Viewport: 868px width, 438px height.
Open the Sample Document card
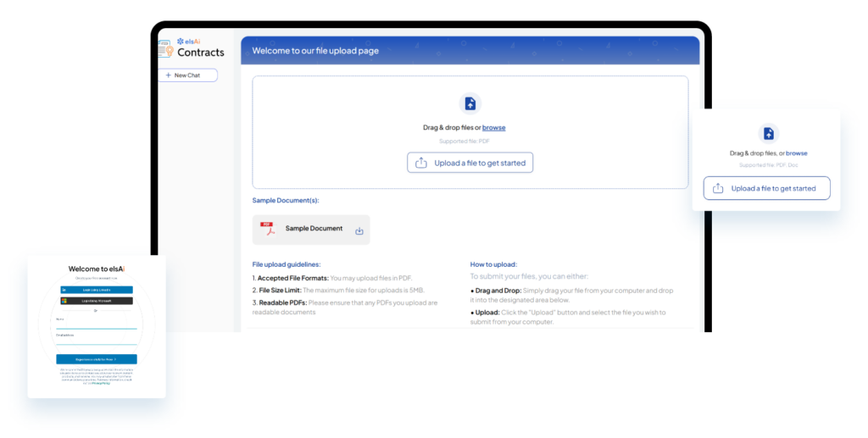tap(311, 230)
